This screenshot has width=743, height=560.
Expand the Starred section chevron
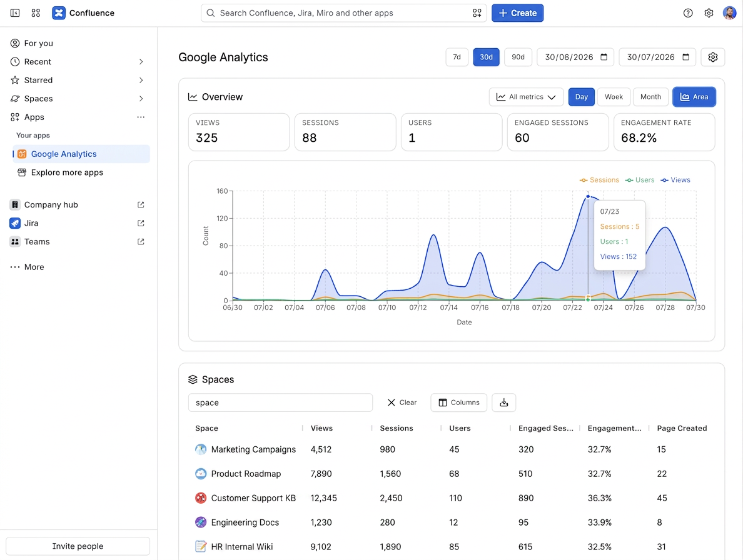pos(141,80)
